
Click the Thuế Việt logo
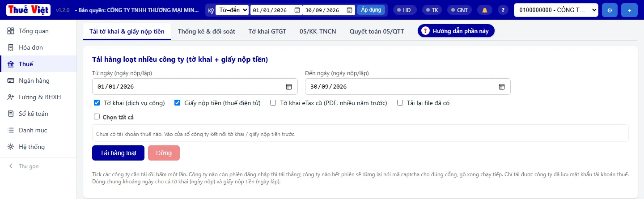[x=29, y=10]
